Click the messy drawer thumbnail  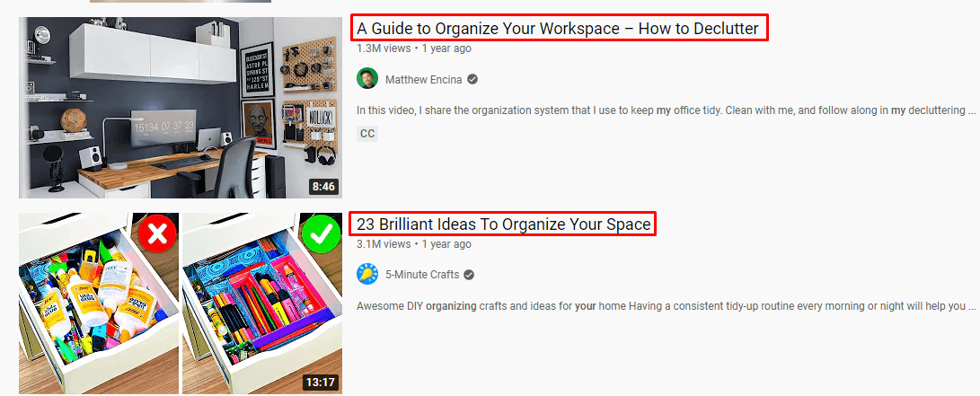pos(181,304)
